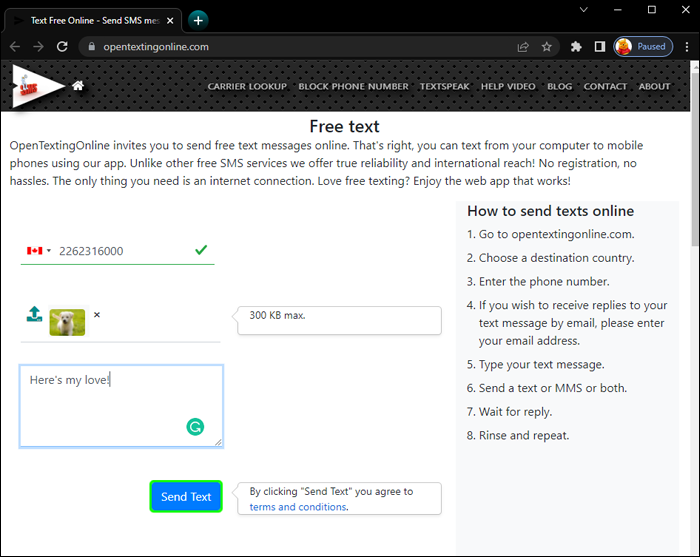Go to the home page icon
The width and height of the screenshot is (700, 557).
[78, 85]
